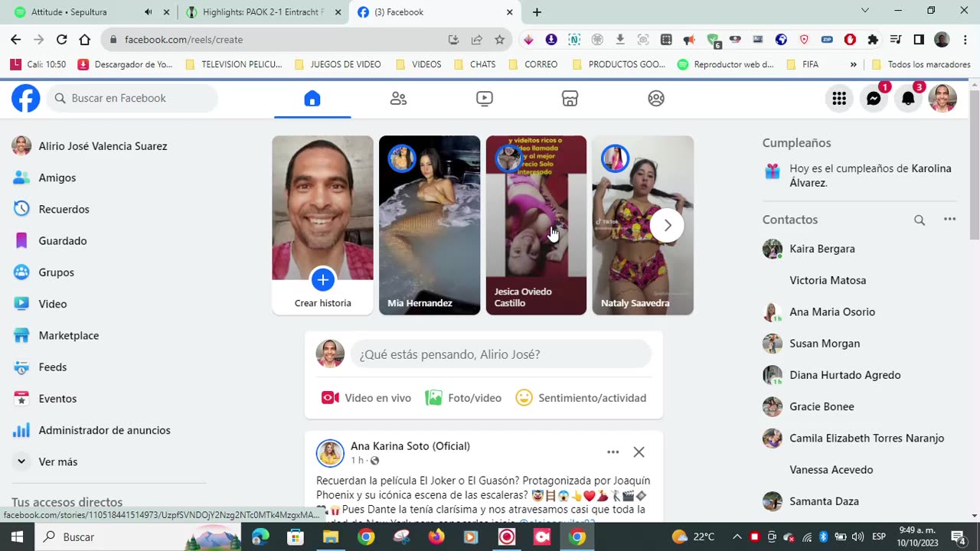Focus the Buscar en Facebook search box

click(x=132, y=98)
